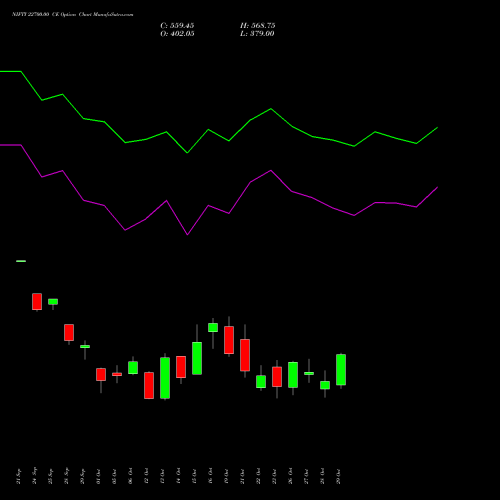Click the green line's peak above 21 Oct

coord(271,109)
